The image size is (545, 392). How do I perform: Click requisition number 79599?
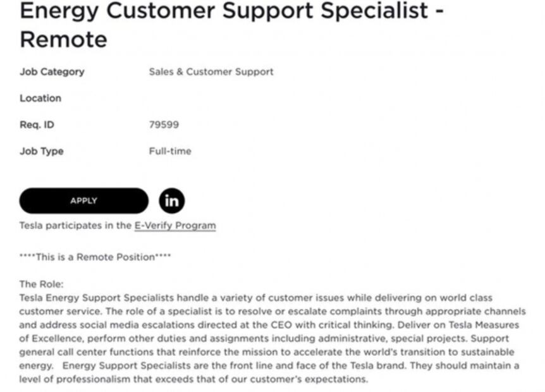[x=164, y=125]
